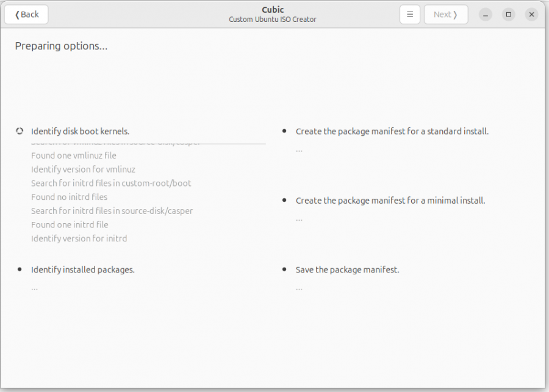Open the hamburger menu in header bar
Viewport: 549px width, 392px height.
click(x=410, y=15)
